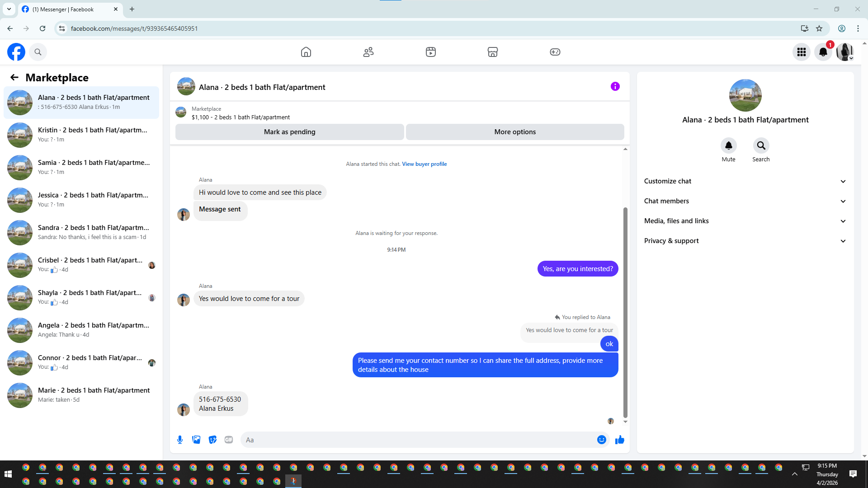This screenshot has height=488, width=868.
Task: Open the Chrome tab search dropdown
Action: point(9,9)
